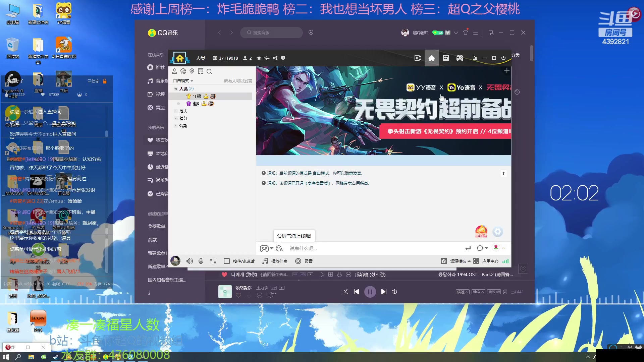
Task: Open 视频 in QQ Music sidebar
Action: tap(157, 94)
